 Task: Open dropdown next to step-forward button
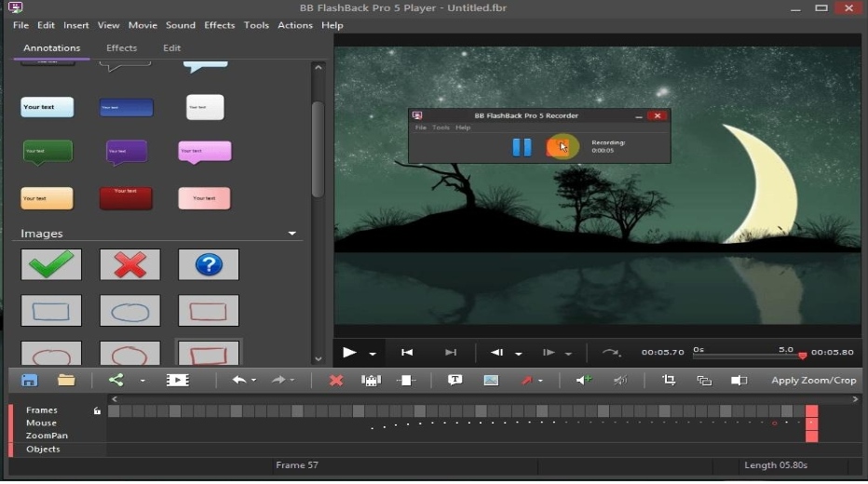pyautogui.click(x=568, y=354)
